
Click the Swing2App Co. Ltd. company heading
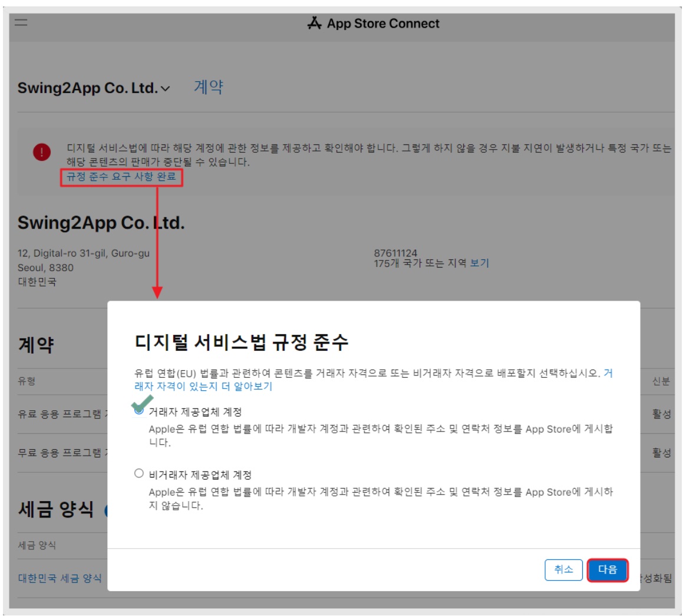(x=101, y=223)
